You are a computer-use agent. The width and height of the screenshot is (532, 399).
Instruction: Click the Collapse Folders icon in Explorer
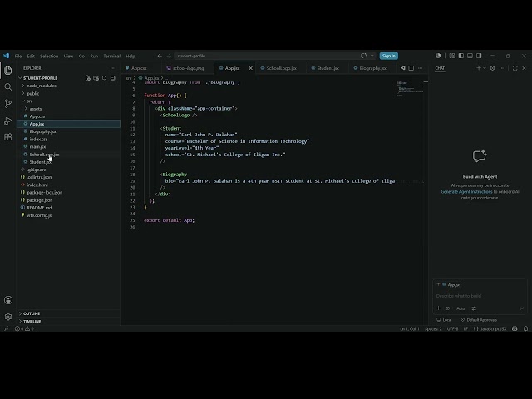[x=113, y=78]
